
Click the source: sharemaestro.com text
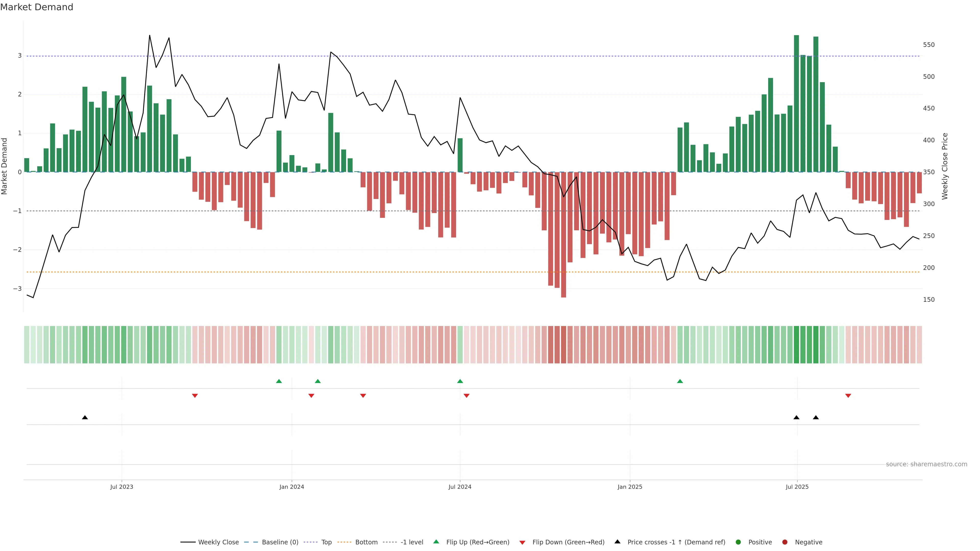pos(926,464)
